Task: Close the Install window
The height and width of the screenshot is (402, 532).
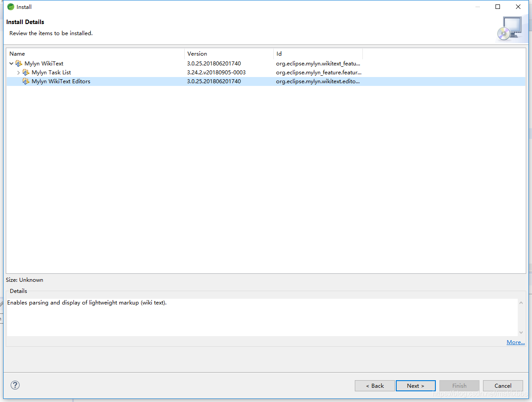Action: pyautogui.click(x=518, y=7)
